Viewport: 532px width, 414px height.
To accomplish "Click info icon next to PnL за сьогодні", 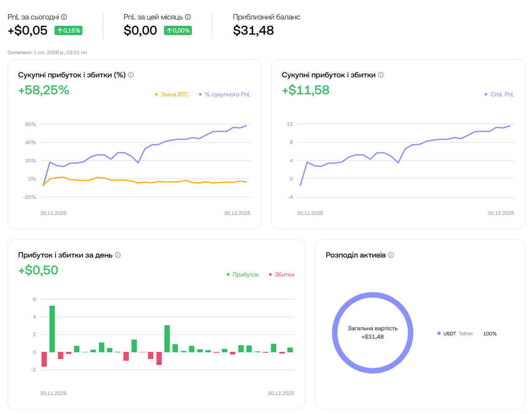I will 64,17.
